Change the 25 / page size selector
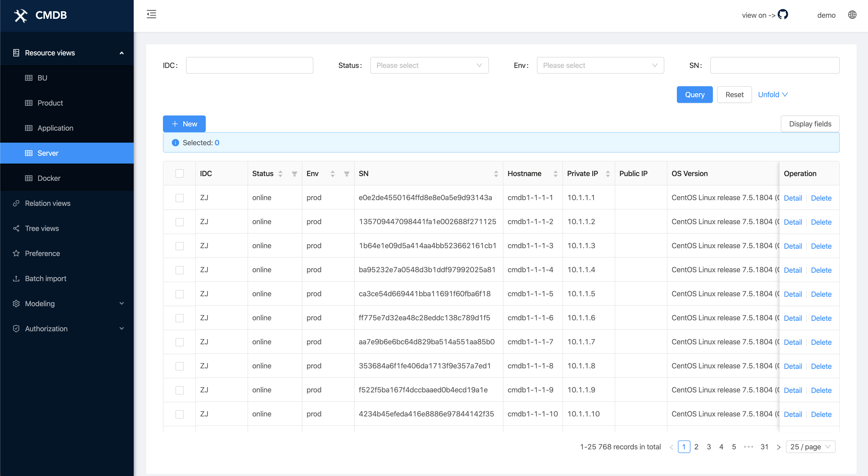Screen dimensions: 868x476 point(810,447)
